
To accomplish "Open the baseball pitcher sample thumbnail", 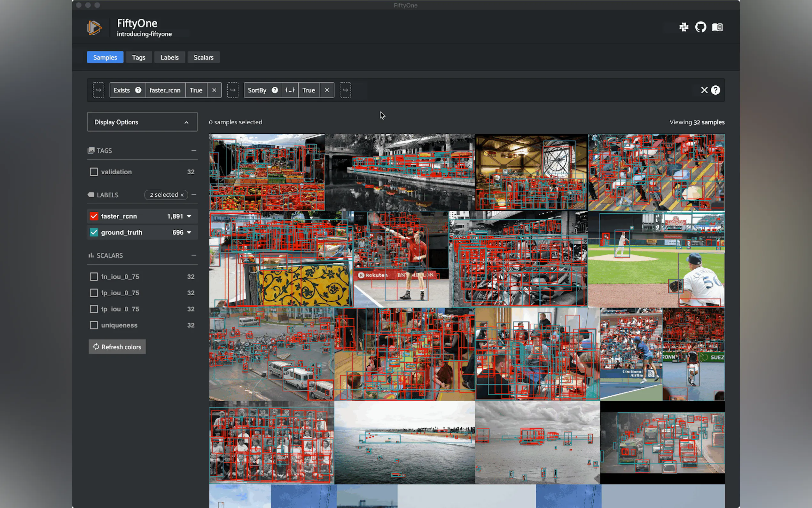I will (656, 259).
